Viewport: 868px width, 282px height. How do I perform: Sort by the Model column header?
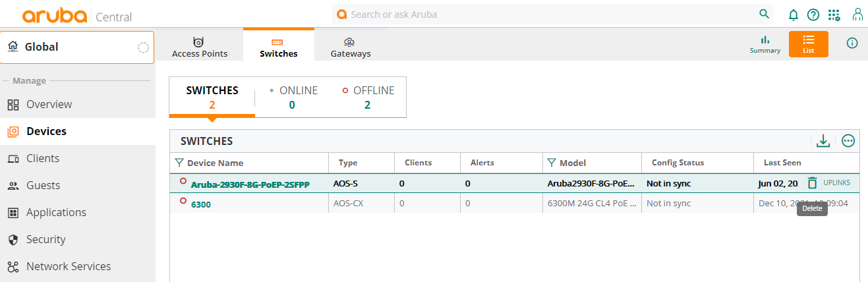(x=573, y=163)
